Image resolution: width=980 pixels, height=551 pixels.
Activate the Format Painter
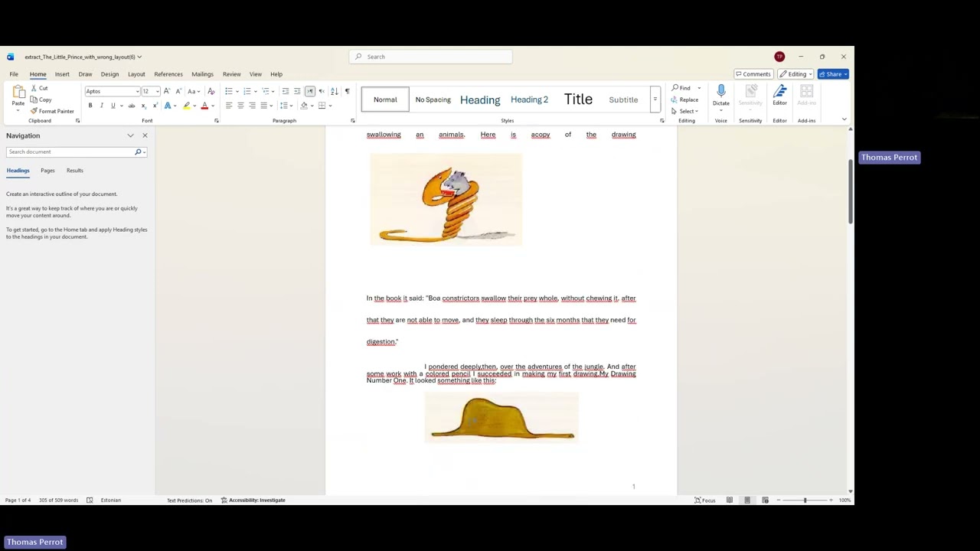click(52, 111)
